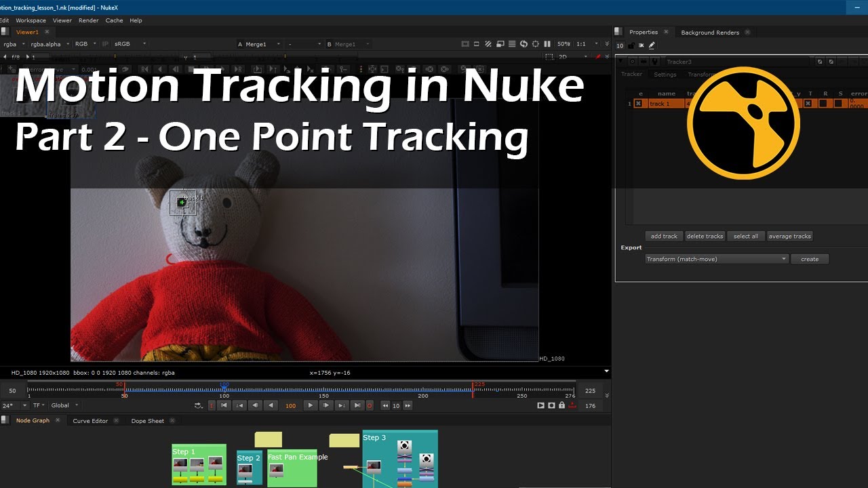Jump to first frame button
868x488 pixels.
223,405
